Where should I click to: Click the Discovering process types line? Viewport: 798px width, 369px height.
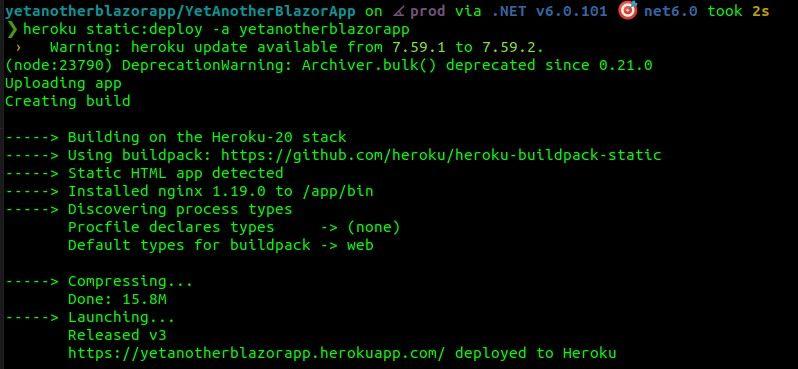pyautogui.click(x=149, y=209)
